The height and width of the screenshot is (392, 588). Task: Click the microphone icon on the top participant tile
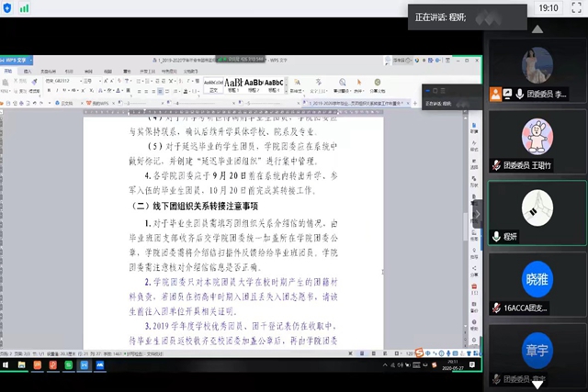(520, 94)
